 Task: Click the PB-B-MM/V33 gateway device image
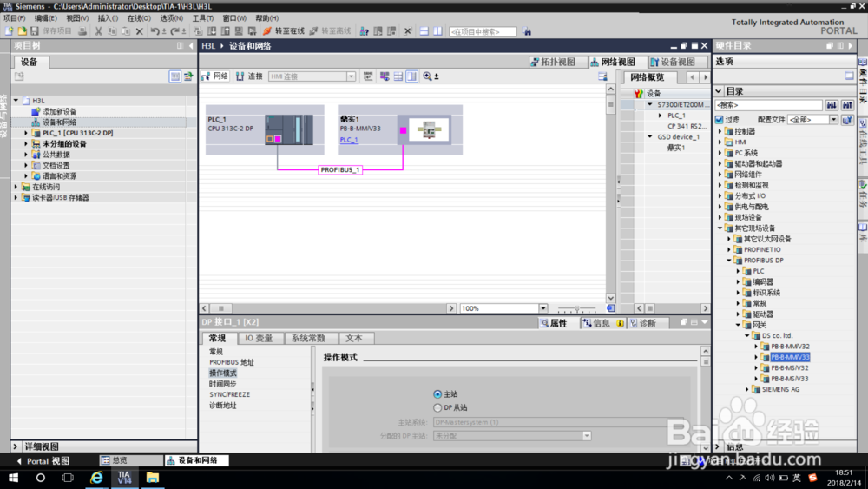429,129
